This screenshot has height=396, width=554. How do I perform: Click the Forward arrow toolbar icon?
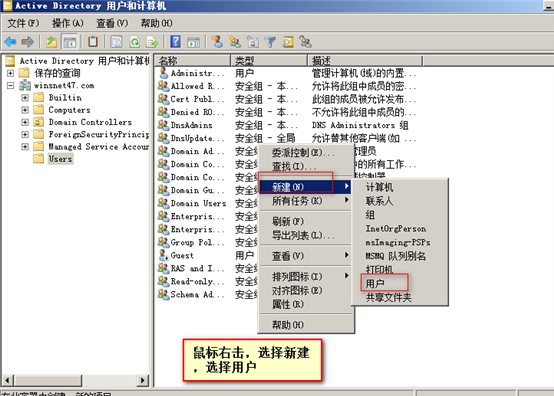tap(28, 42)
